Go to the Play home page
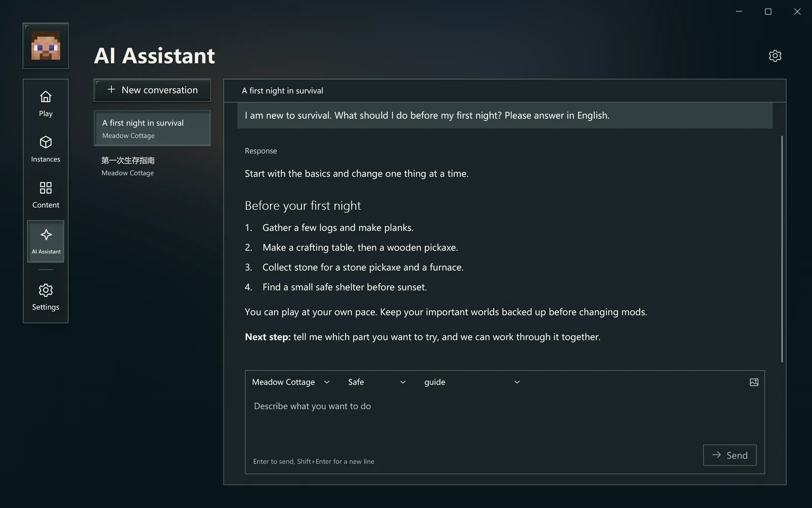The width and height of the screenshot is (812, 508). click(x=46, y=104)
